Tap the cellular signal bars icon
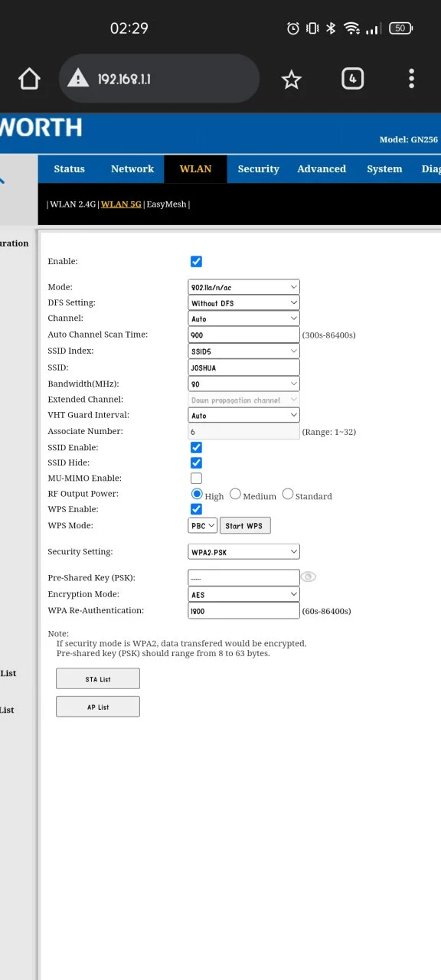This screenshot has width=441, height=980. point(373,28)
